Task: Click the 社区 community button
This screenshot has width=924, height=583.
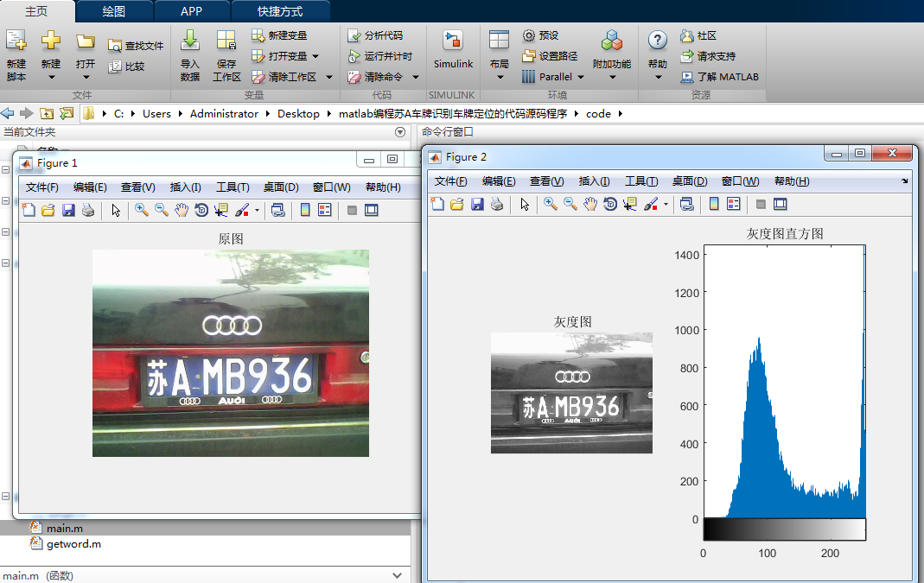Action: pyautogui.click(x=698, y=35)
